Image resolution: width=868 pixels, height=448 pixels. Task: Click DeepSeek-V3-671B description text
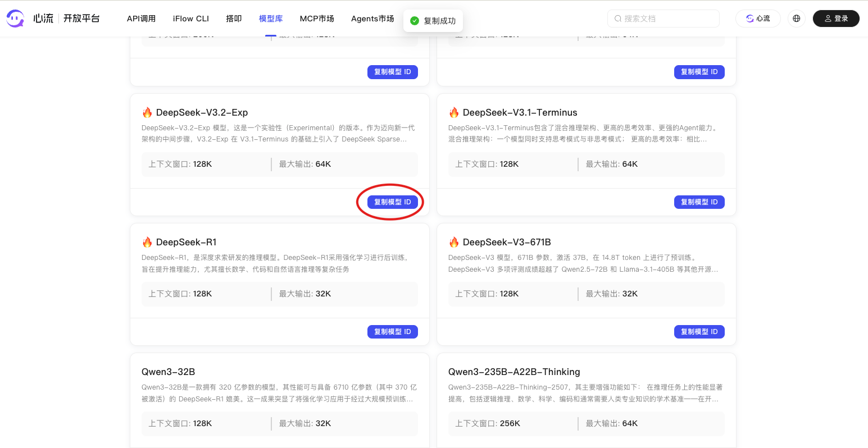pos(583,263)
